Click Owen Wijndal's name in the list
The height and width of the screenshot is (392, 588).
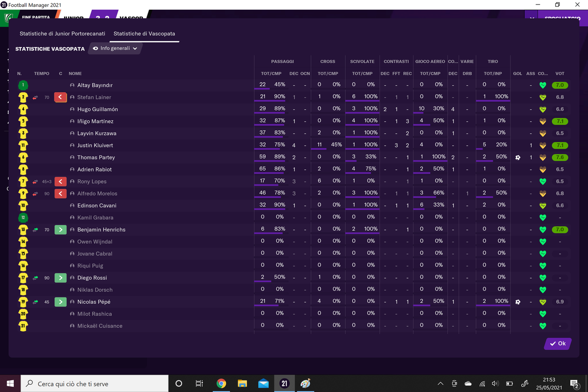coord(95,242)
